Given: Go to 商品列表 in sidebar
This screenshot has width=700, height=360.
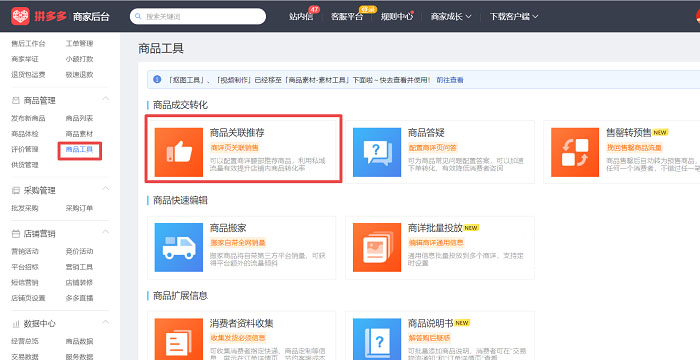Looking at the screenshot, I should click(79, 118).
